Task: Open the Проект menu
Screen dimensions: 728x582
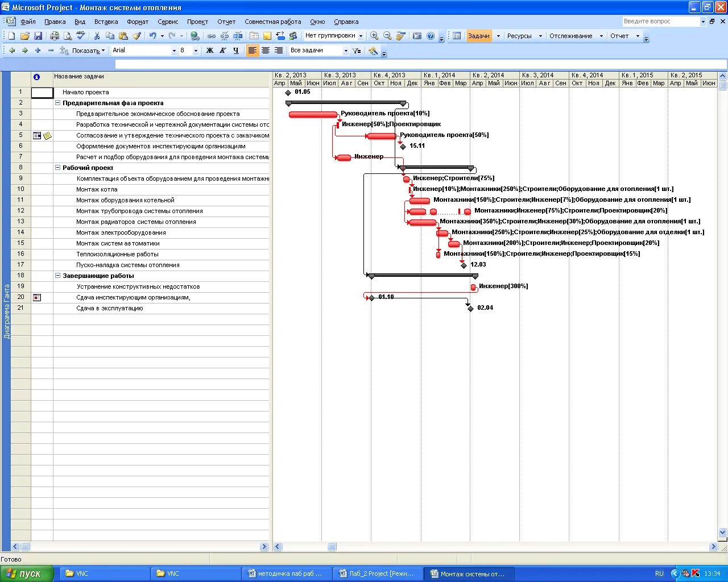Action: 197,22
